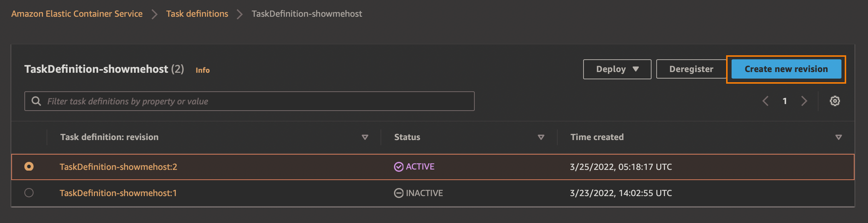Viewport: 868px width, 223px height.
Task: Sort by Task definition revision column arrow
Action: [x=365, y=137]
